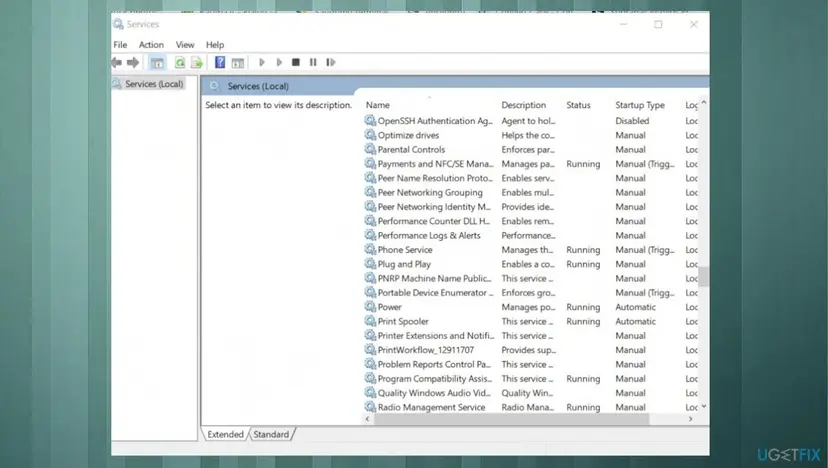This screenshot has width=828, height=468.
Task: Click the Start Service play icon
Action: (x=261, y=62)
